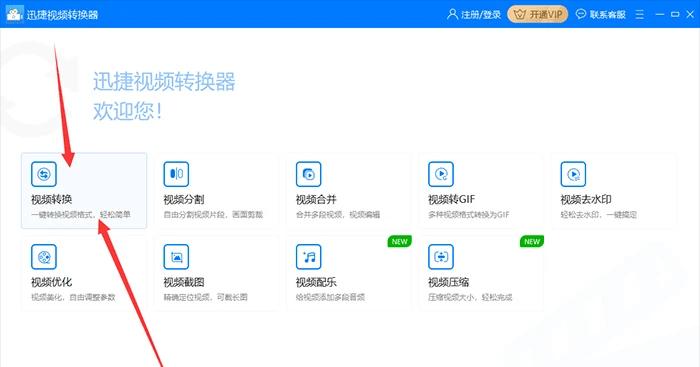This screenshot has height=367, width=700.
Task: Click the 视频压缩 label text
Action: [x=449, y=282]
